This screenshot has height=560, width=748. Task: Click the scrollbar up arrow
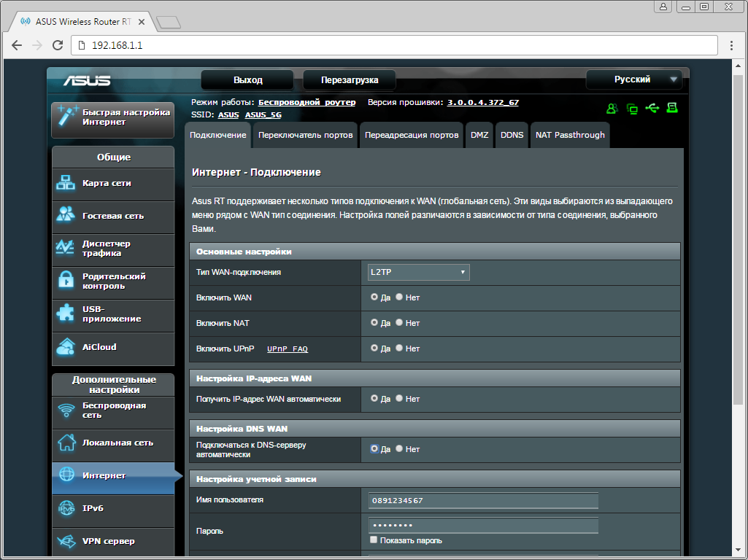pos(738,66)
